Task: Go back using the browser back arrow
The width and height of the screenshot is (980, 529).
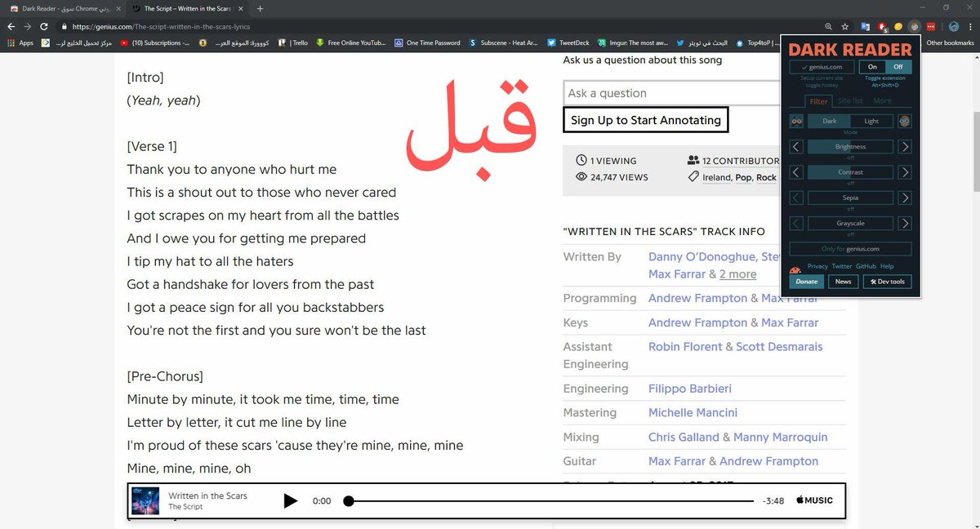Action: point(11,26)
